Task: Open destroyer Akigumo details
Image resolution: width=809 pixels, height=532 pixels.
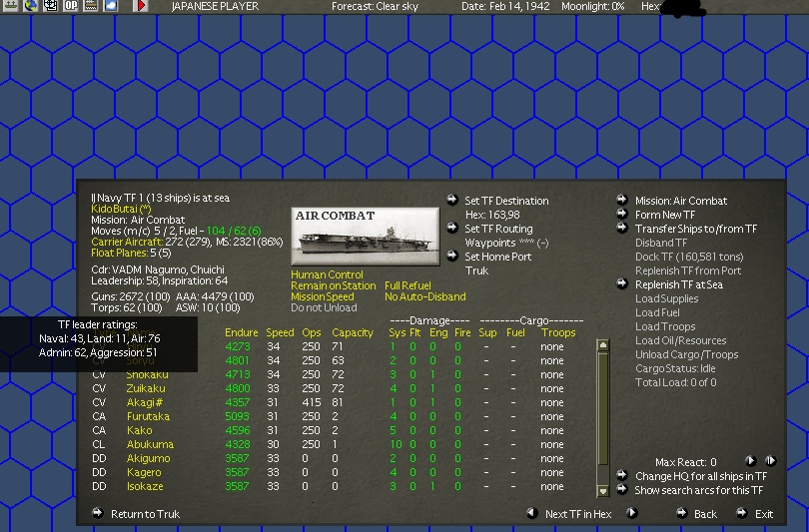Action: 148,458
